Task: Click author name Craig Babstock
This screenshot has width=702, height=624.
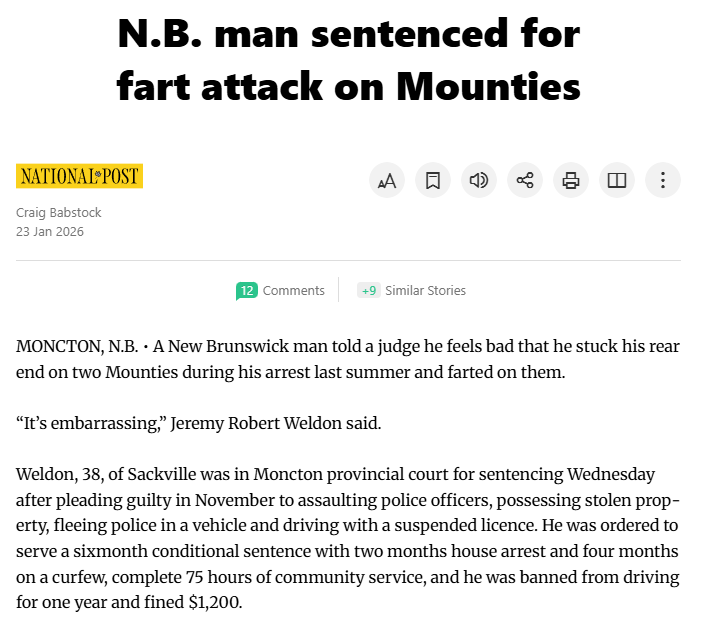Action: tap(59, 212)
